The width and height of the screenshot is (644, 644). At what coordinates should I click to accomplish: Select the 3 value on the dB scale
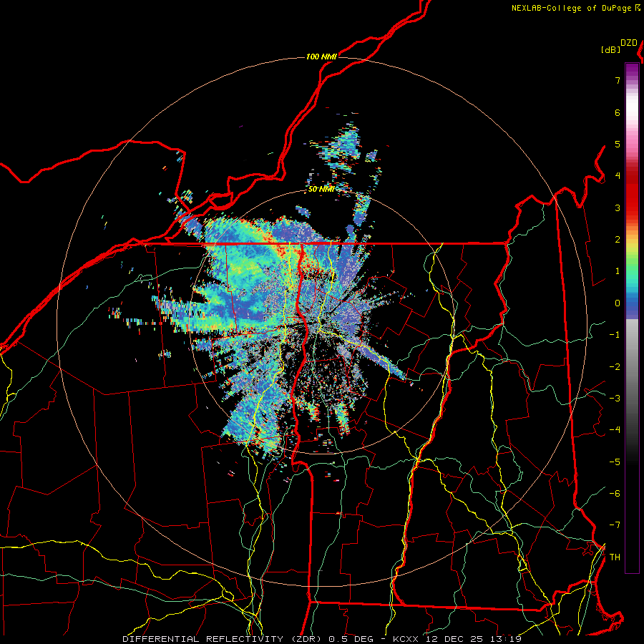(618, 208)
